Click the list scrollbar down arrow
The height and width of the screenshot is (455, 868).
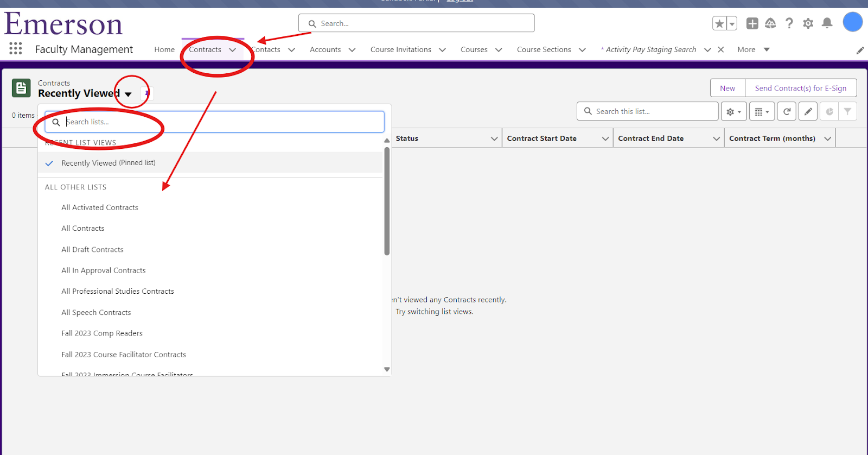click(x=387, y=369)
